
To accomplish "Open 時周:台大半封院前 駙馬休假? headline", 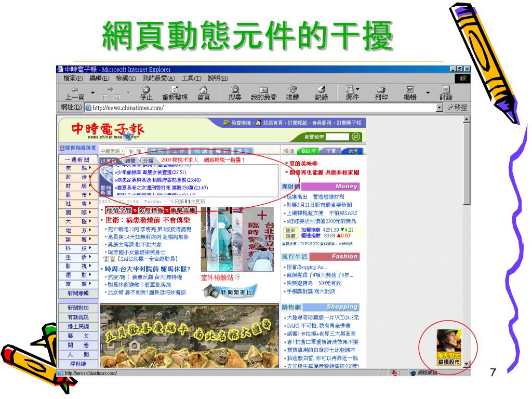I will (x=148, y=269).
